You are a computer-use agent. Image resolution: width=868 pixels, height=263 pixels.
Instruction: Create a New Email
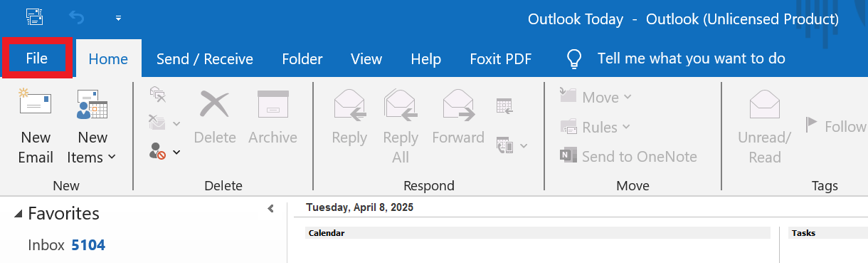36,127
